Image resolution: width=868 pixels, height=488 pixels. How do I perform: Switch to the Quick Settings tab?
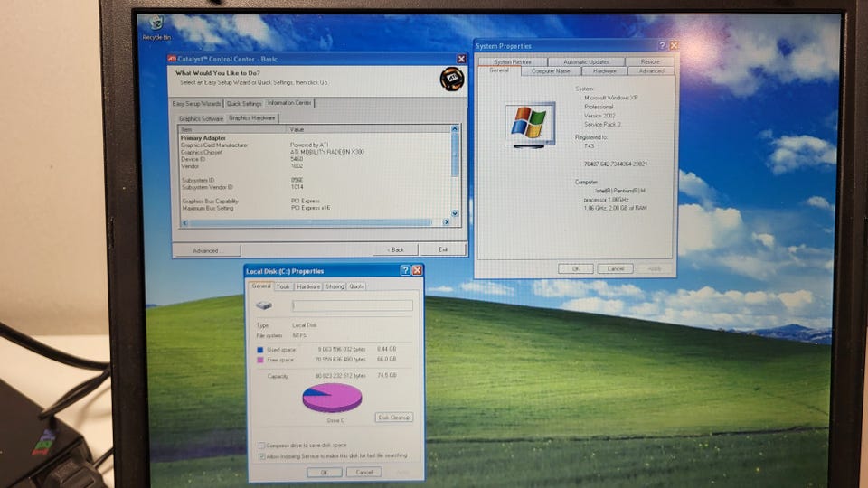pyautogui.click(x=243, y=103)
